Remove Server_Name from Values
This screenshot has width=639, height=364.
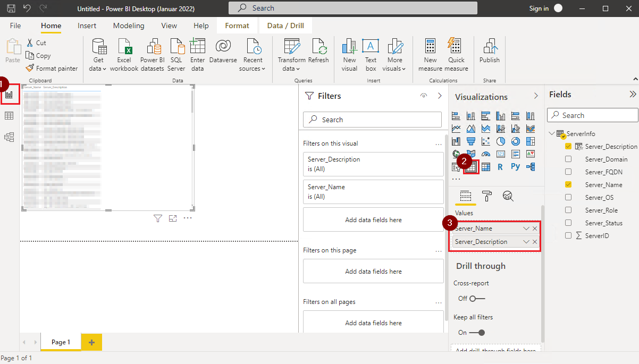click(x=535, y=228)
